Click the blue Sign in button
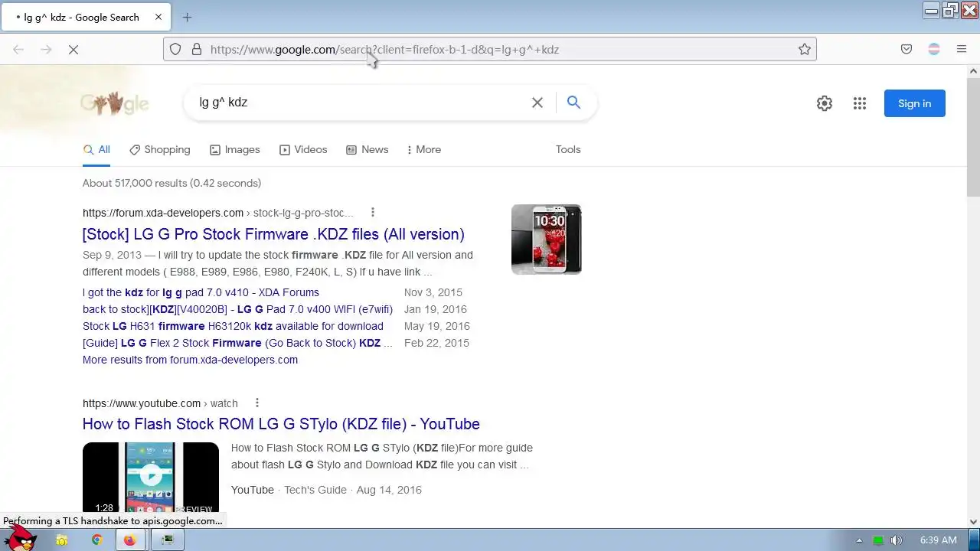Image resolution: width=980 pixels, height=551 pixels. [915, 103]
